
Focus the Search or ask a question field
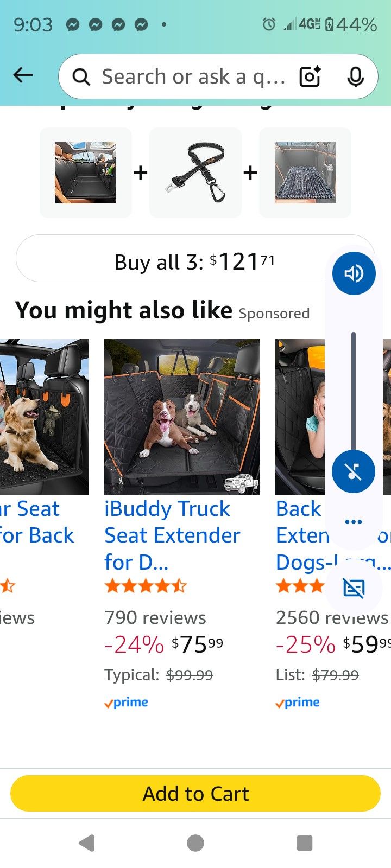coord(193,77)
